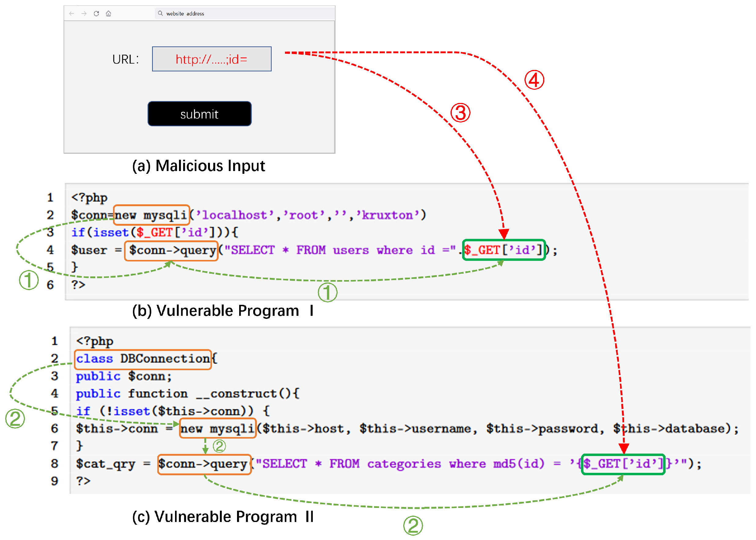Click the browser forward arrow icon
756x540 pixels.
click(x=84, y=14)
